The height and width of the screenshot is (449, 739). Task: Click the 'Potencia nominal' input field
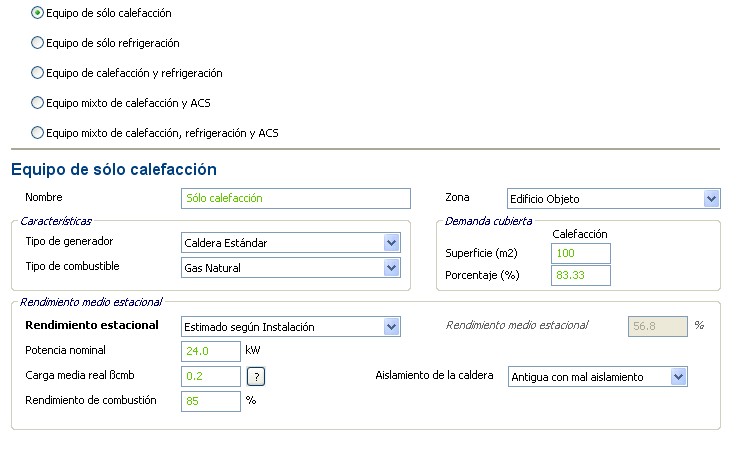point(211,351)
